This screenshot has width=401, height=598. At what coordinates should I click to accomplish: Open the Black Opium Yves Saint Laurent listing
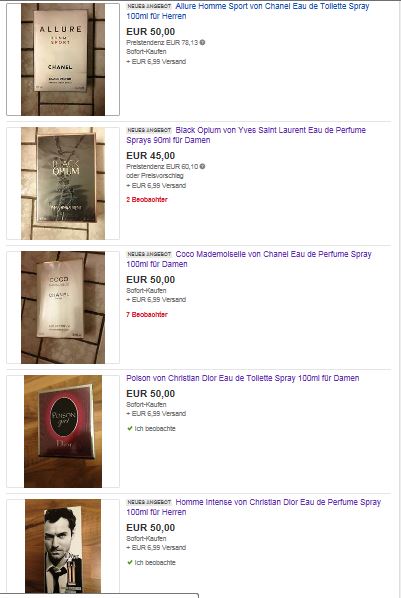(246, 135)
